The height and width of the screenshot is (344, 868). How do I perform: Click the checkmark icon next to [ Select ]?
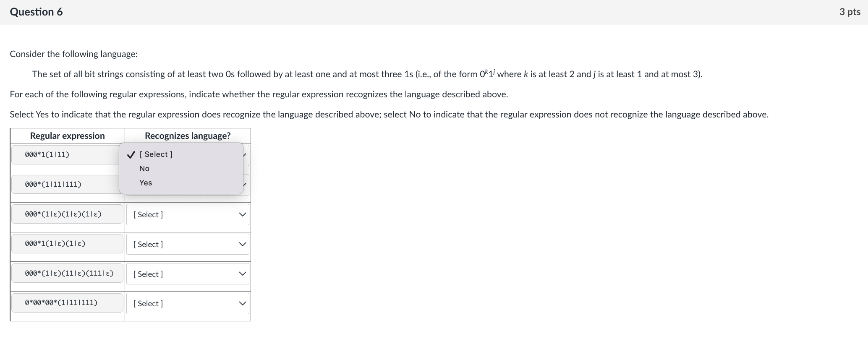pyautogui.click(x=131, y=154)
